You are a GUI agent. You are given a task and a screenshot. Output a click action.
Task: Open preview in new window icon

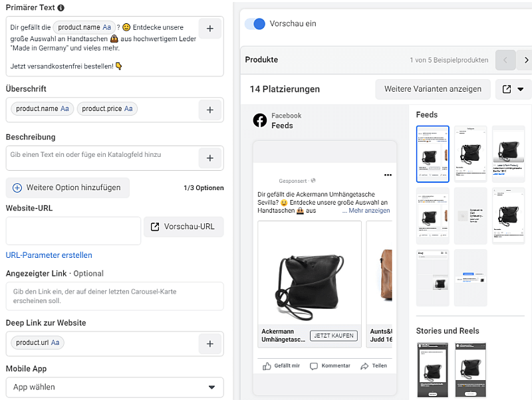[x=507, y=89]
